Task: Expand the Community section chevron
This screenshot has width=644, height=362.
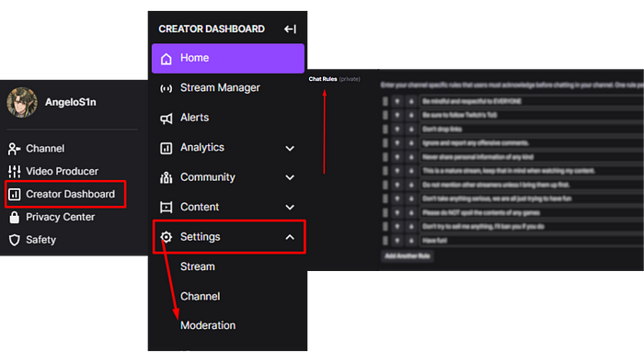Action: tap(290, 178)
